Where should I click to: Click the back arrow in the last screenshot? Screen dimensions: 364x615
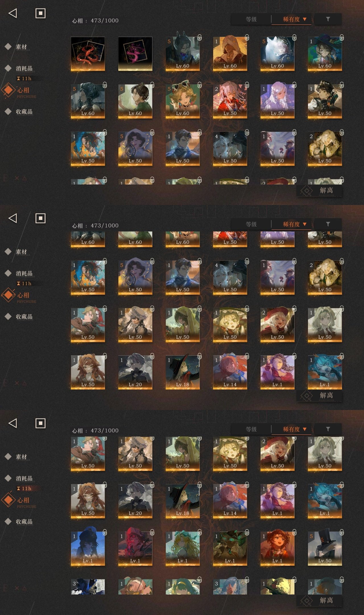tap(13, 423)
